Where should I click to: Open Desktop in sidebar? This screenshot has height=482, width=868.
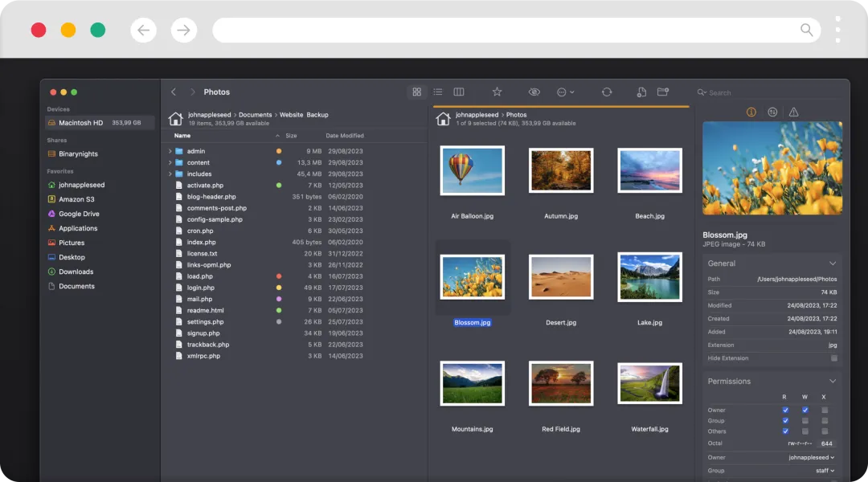click(x=72, y=257)
